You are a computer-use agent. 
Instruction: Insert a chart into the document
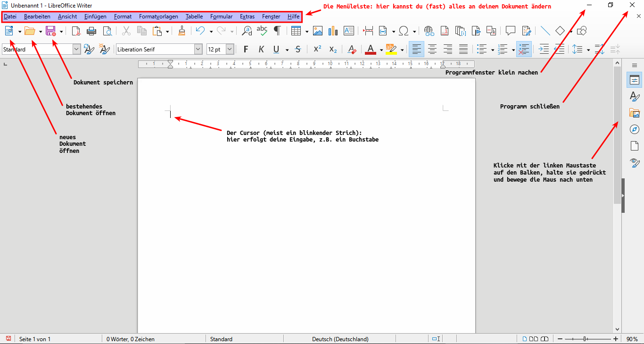333,31
